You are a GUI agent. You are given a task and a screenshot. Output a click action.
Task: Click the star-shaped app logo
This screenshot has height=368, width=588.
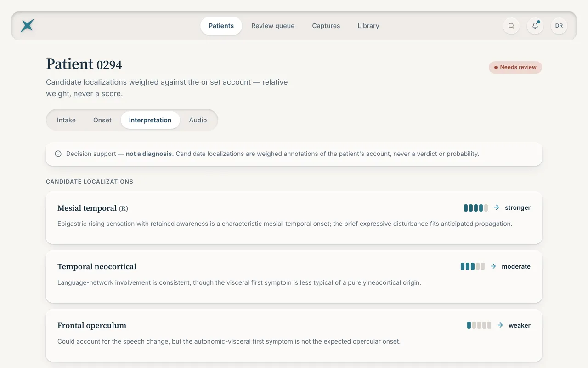[28, 26]
